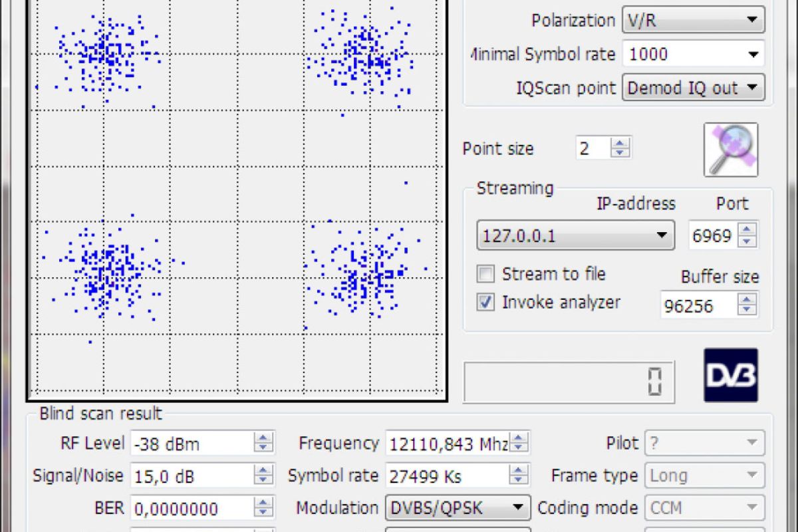Image resolution: width=798 pixels, height=532 pixels.
Task: Click the Frequency field stepper
Action: point(519,443)
